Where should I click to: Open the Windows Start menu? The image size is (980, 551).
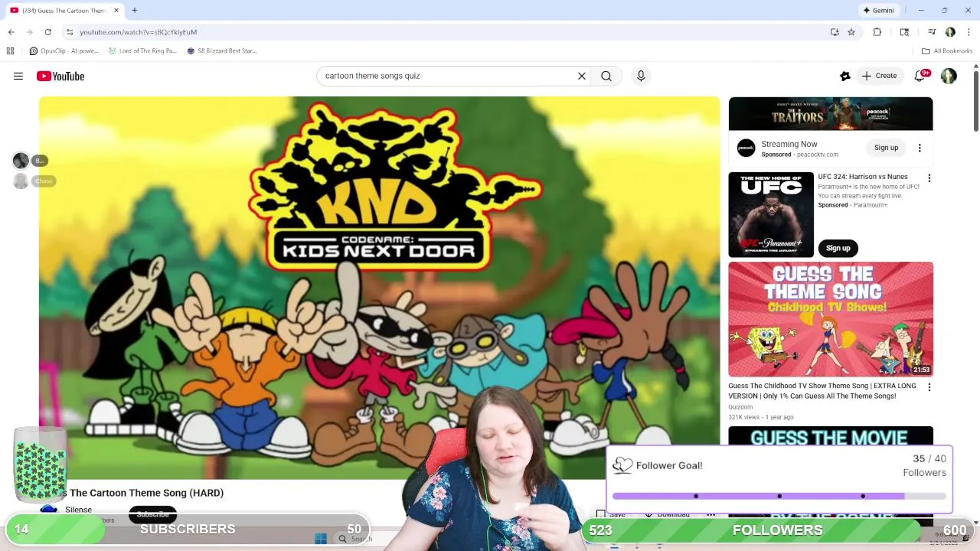point(321,539)
